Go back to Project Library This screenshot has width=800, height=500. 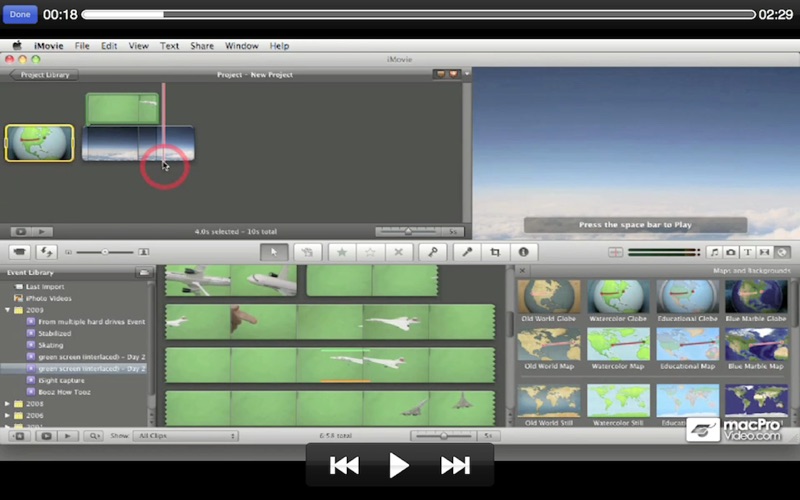[44, 74]
